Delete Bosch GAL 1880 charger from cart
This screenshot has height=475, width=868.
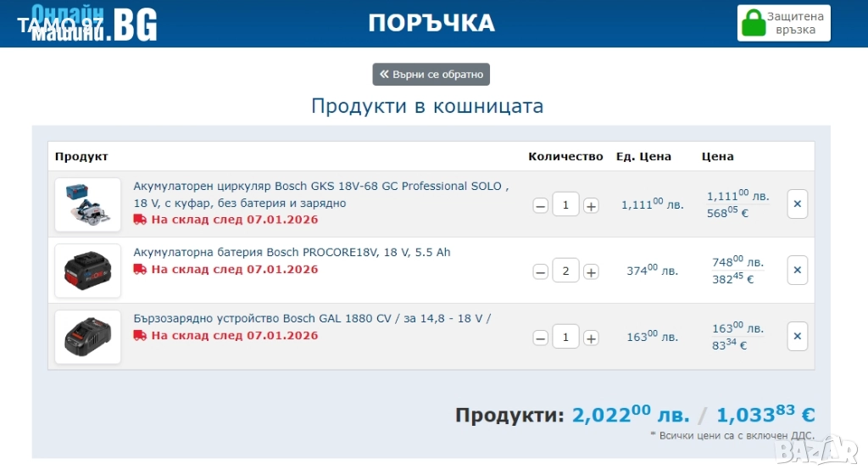point(797,337)
